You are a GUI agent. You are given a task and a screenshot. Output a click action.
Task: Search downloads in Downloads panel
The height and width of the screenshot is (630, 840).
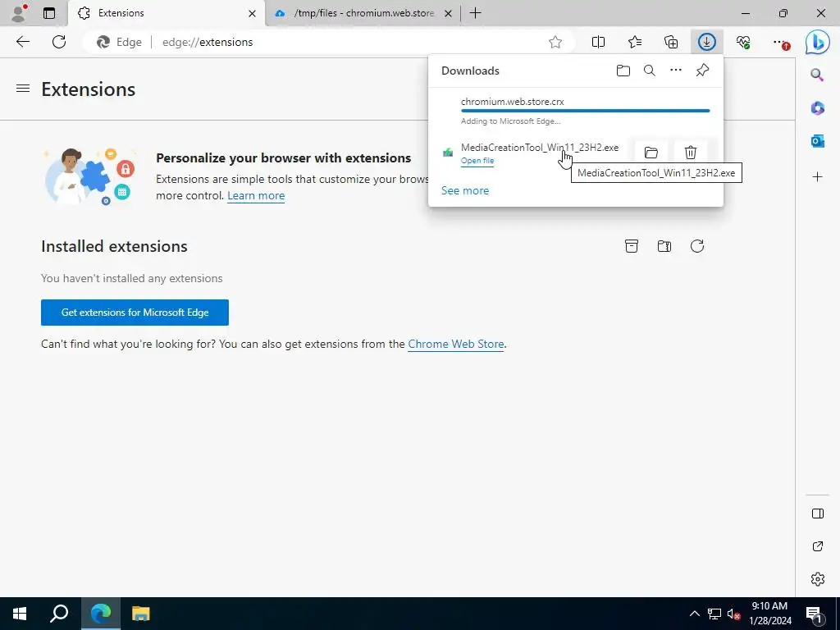click(x=650, y=71)
